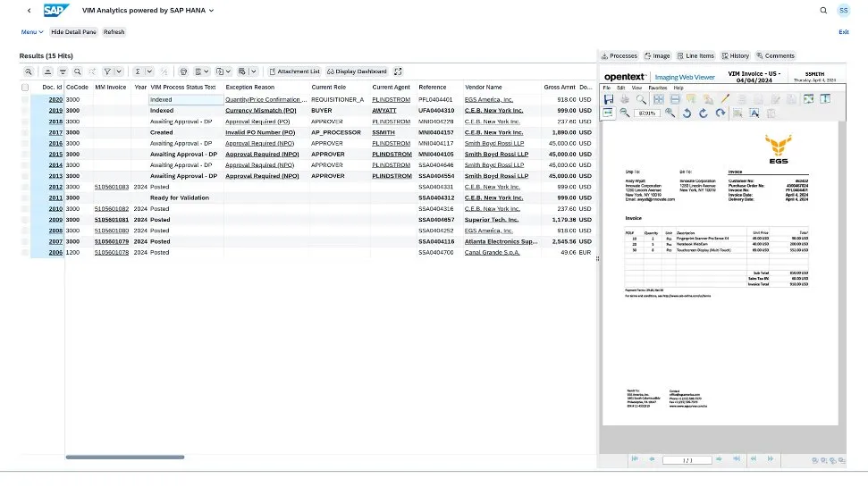Expand the sum total dropdown arrow
Image resolution: width=868 pixels, height=487 pixels.
149,71
